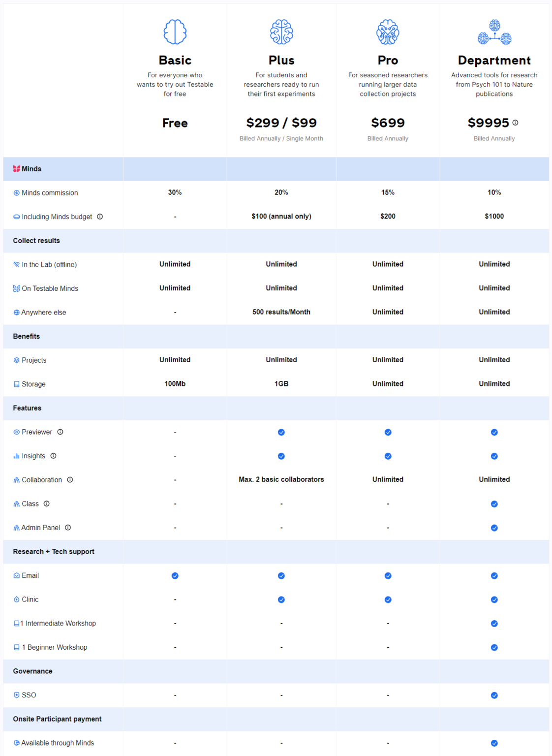Click the Unlimited value for Pro Storage
This screenshot has width=552, height=756.
coord(388,384)
